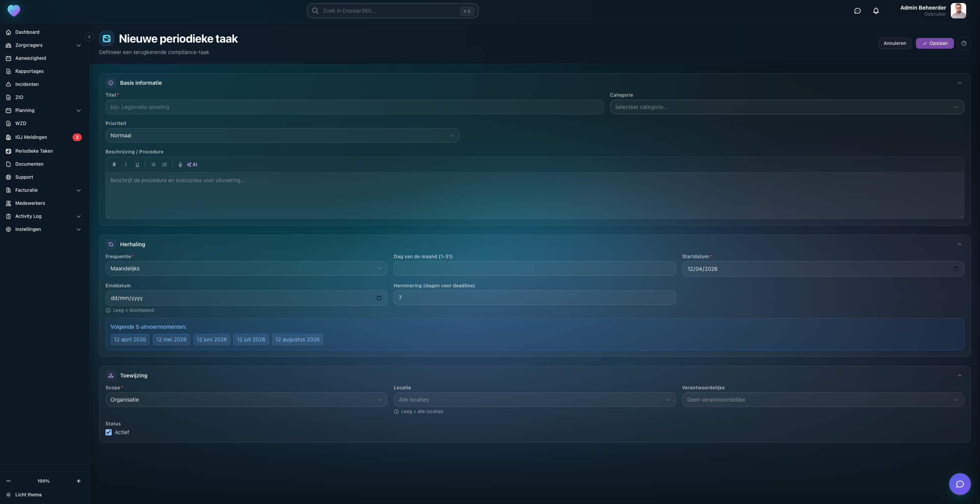Open the Frequentie dropdown showing Maandelijks

[x=246, y=268]
